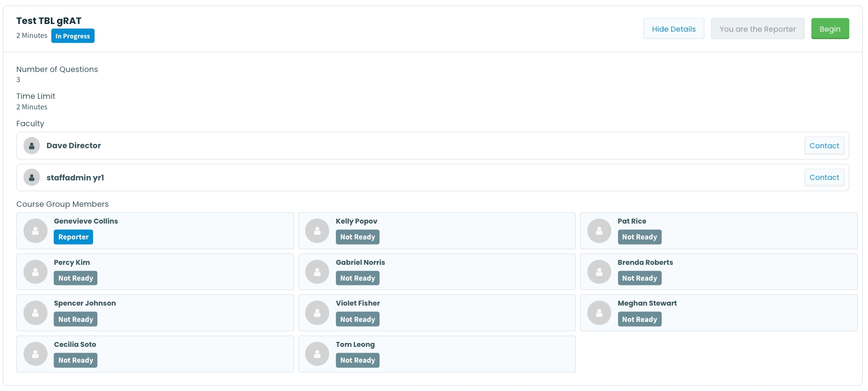Click Pat Rice's profile avatar

pyautogui.click(x=599, y=231)
